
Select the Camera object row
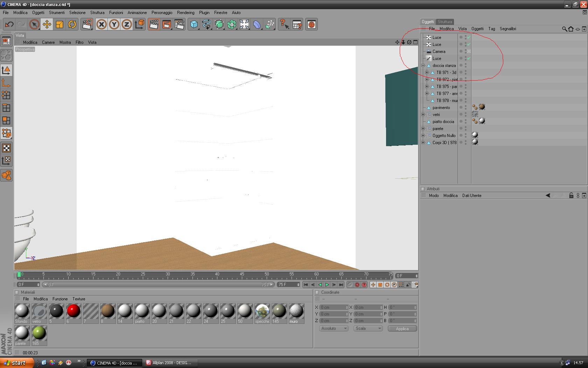(x=439, y=52)
